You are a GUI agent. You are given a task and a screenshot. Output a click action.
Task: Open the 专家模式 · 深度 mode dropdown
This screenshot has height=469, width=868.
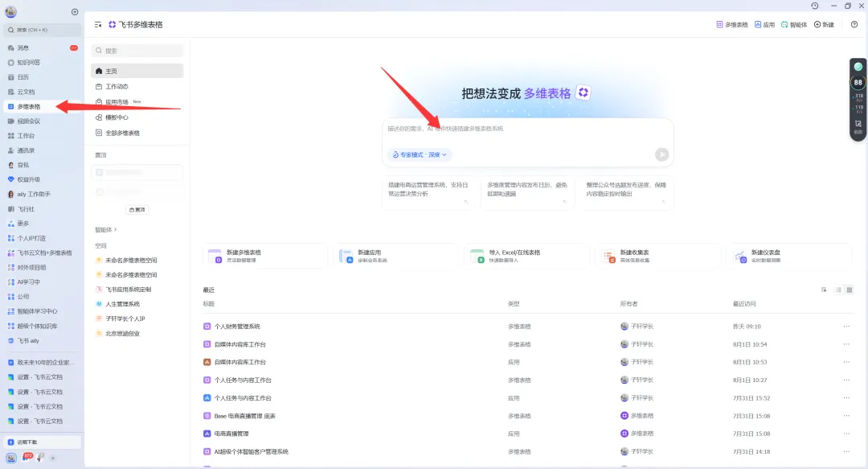click(420, 154)
